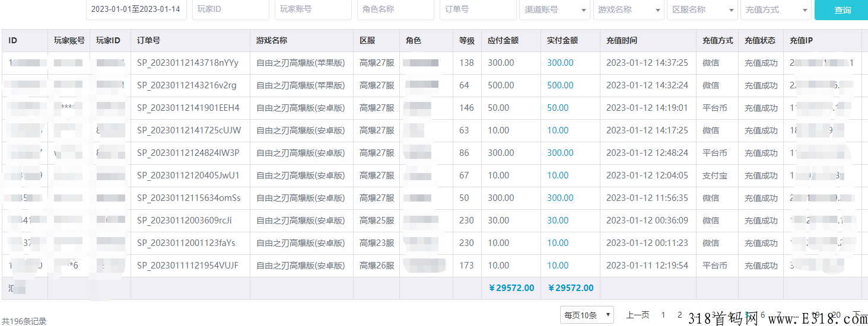
Task: Focus the 玩家账号 filter input
Action: click(x=313, y=9)
